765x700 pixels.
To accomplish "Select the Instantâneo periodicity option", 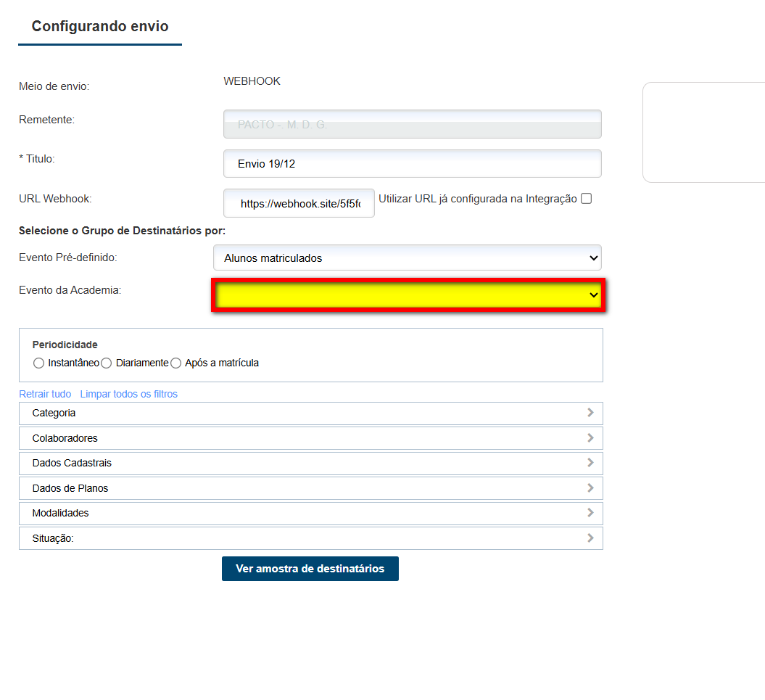I will point(38,363).
